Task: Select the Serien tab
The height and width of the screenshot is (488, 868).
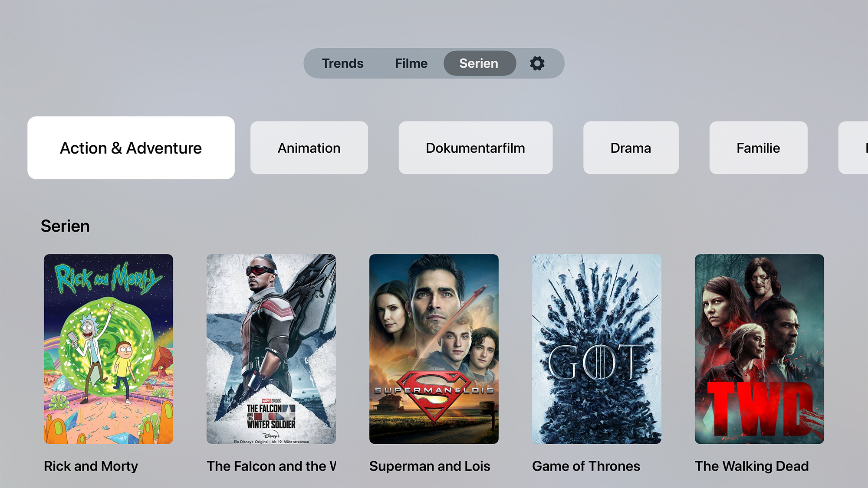Action: point(479,63)
